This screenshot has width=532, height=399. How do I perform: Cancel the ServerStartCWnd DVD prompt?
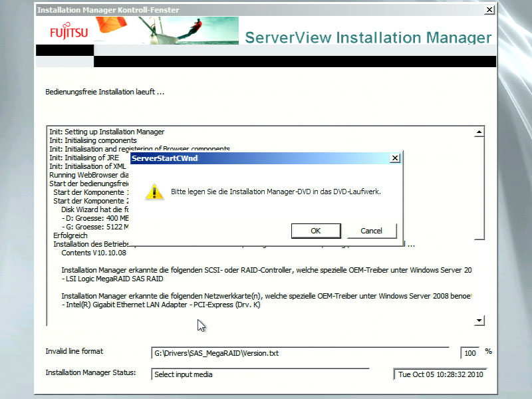pos(371,231)
